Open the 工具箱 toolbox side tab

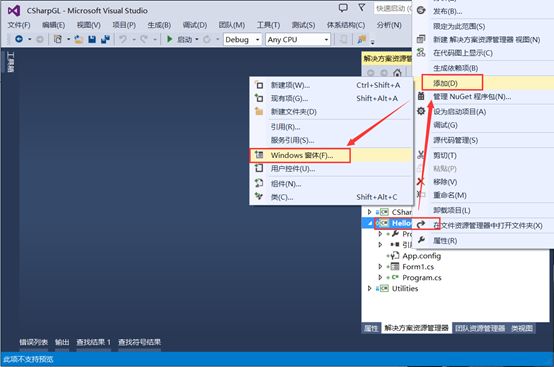[x=11, y=62]
